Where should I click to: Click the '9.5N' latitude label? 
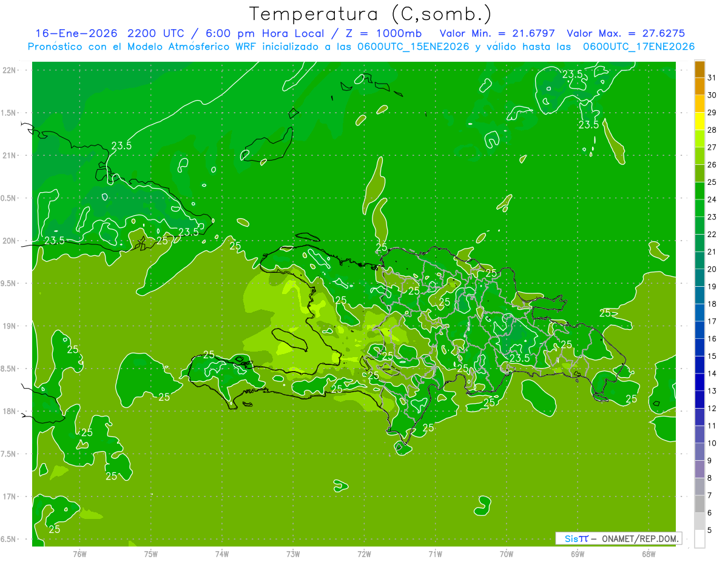coord(9,283)
